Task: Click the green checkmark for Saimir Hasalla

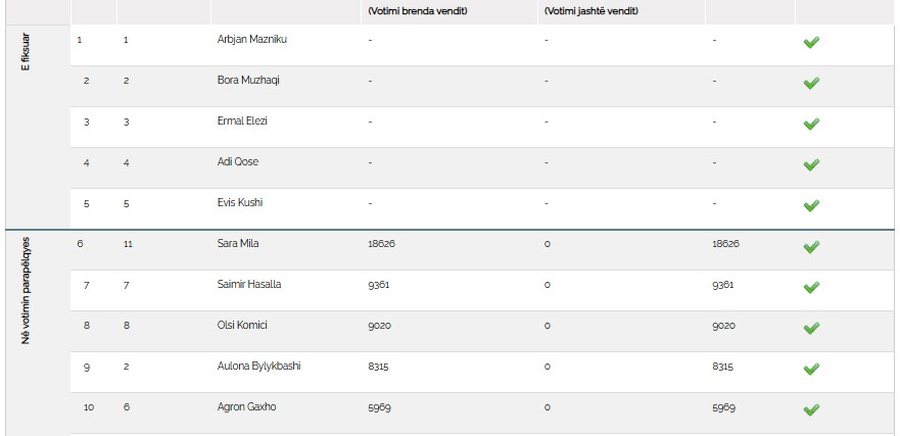Action: 811,287
